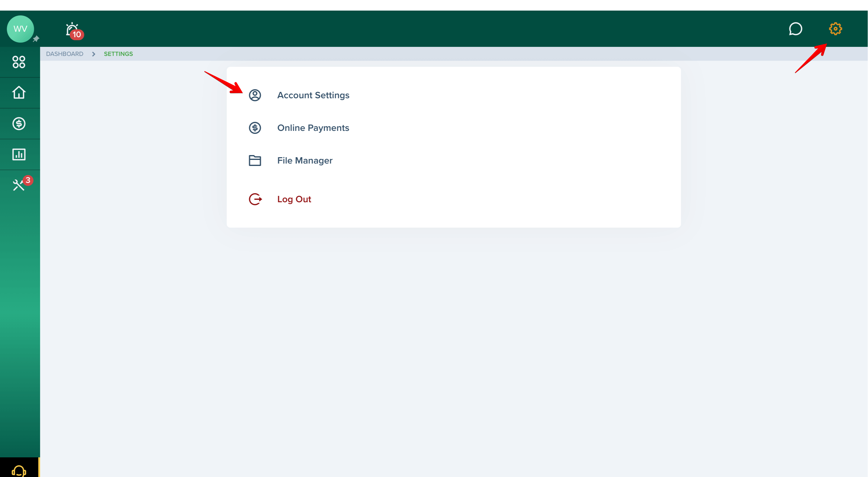Open the reports bar chart icon

point(19,154)
